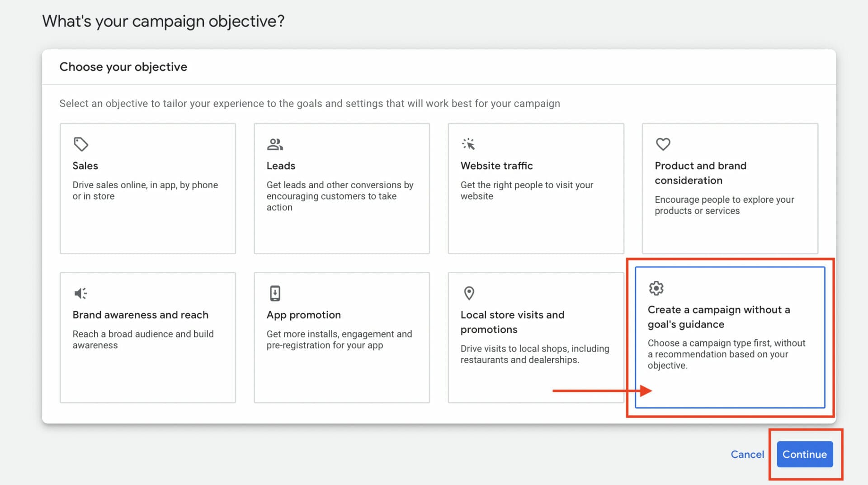Choose Brand awareness and reach title

(140, 315)
